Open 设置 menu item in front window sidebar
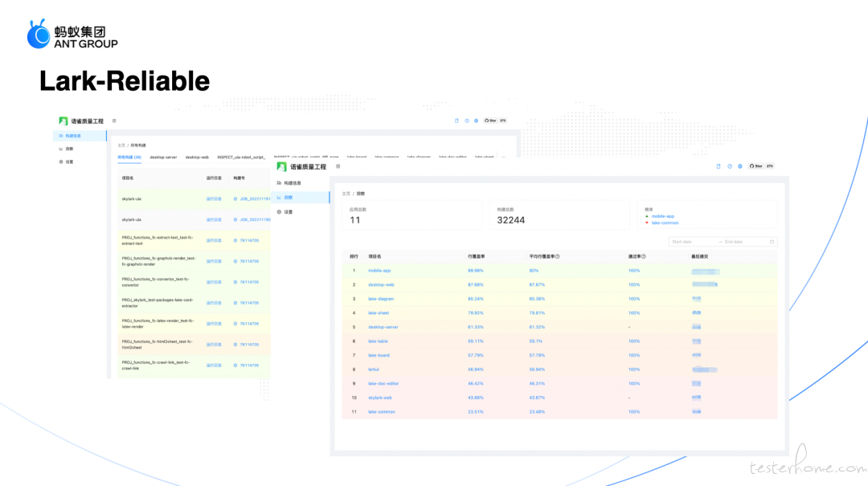 point(301,212)
